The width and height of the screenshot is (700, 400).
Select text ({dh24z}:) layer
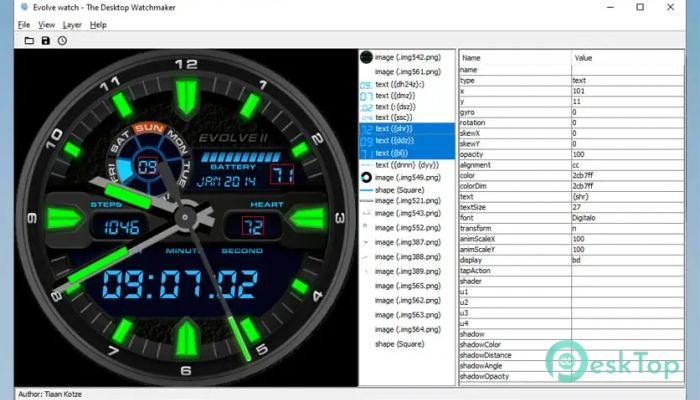click(x=400, y=84)
